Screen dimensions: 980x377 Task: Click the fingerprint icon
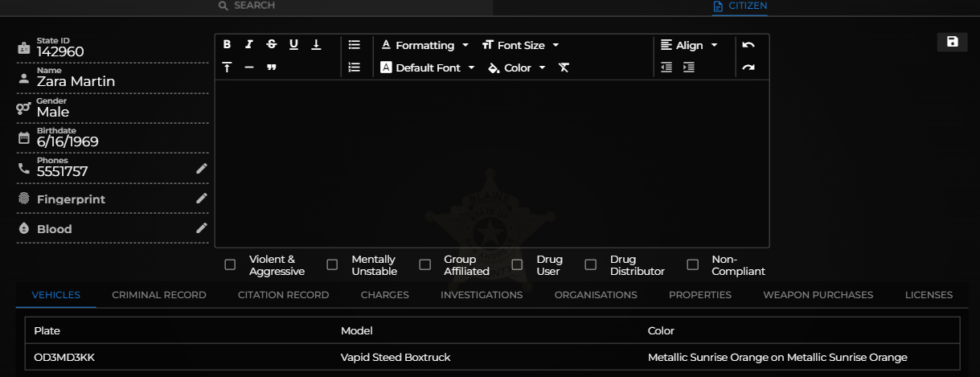pos(24,199)
